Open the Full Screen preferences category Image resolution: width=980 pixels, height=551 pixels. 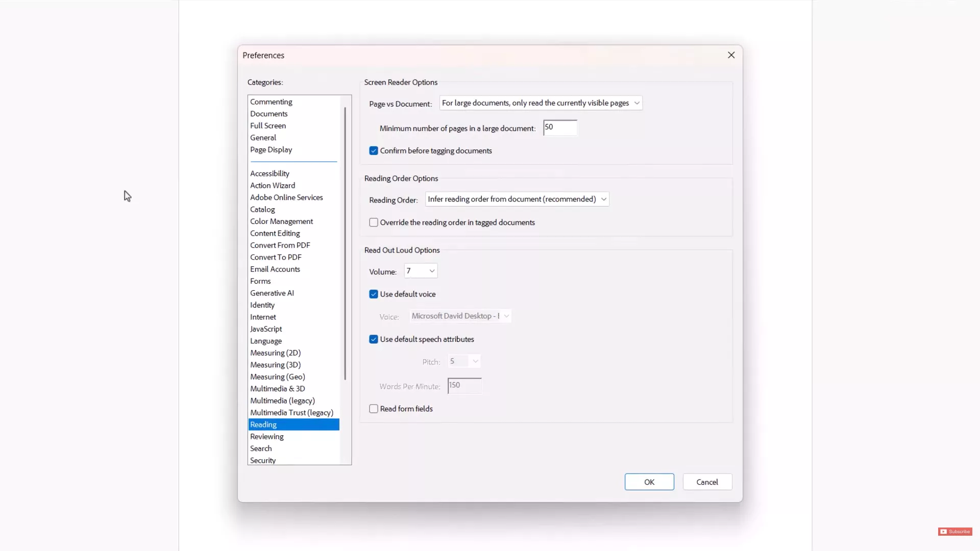[268, 126]
